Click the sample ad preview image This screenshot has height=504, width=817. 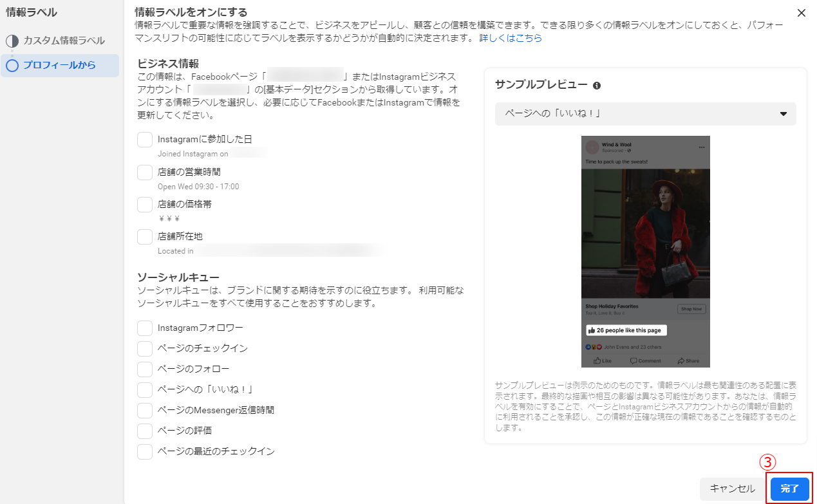[645, 251]
